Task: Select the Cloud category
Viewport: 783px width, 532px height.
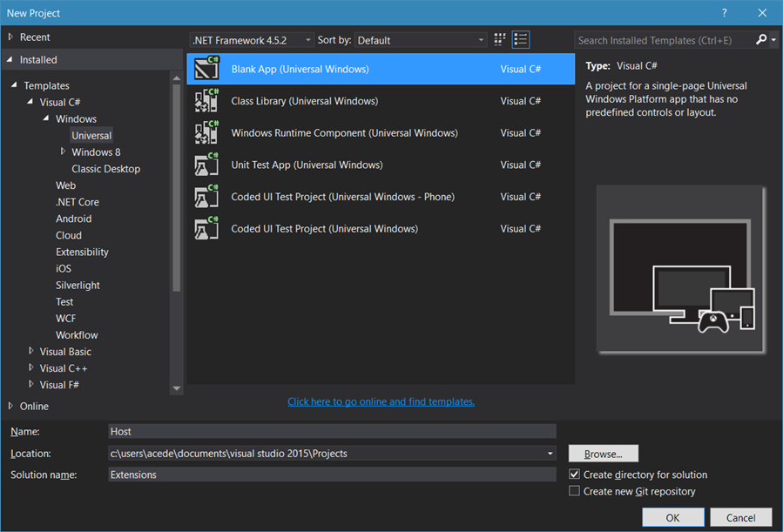Action: tap(69, 235)
